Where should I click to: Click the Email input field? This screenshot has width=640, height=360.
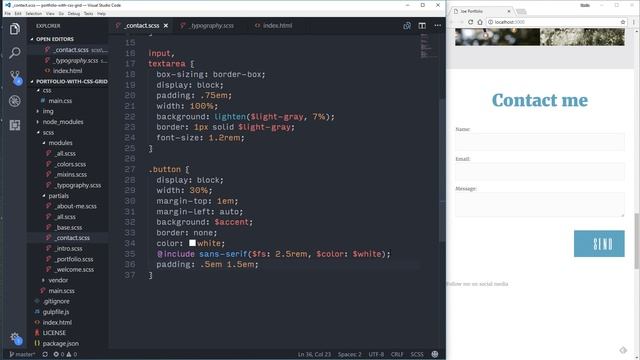click(x=540, y=171)
